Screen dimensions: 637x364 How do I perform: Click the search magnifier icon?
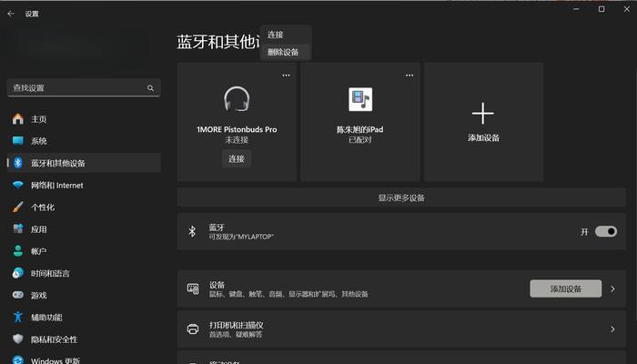151,88
